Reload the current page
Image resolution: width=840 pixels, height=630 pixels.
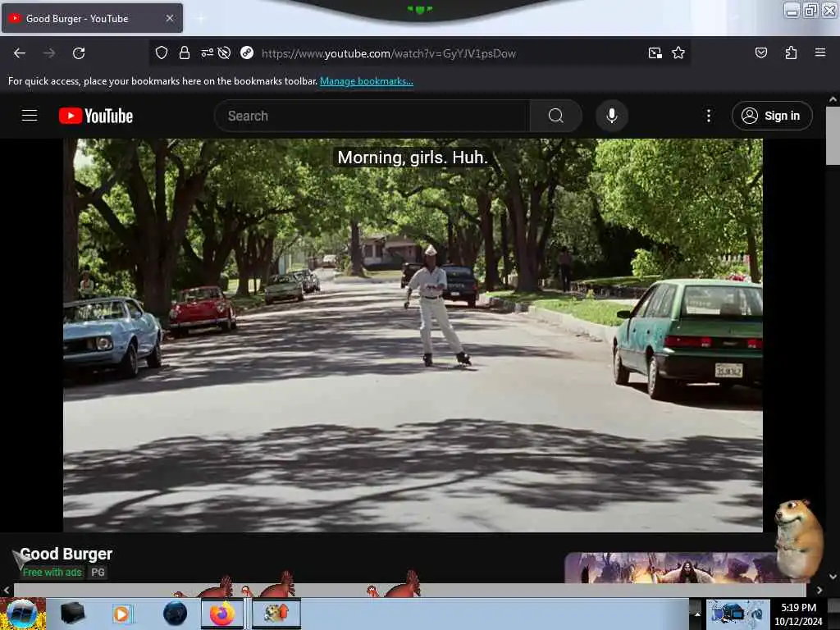[x=79, y=53]
